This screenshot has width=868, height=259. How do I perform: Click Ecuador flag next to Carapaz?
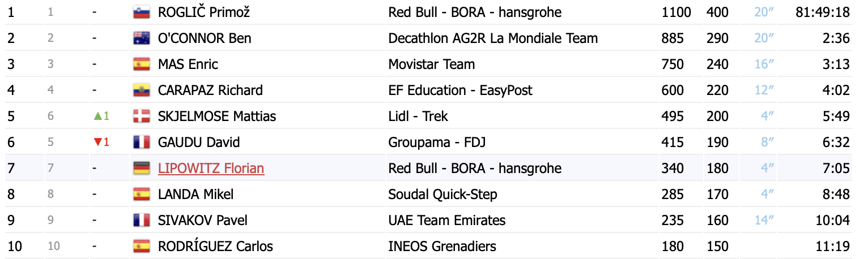pos(141,90)
